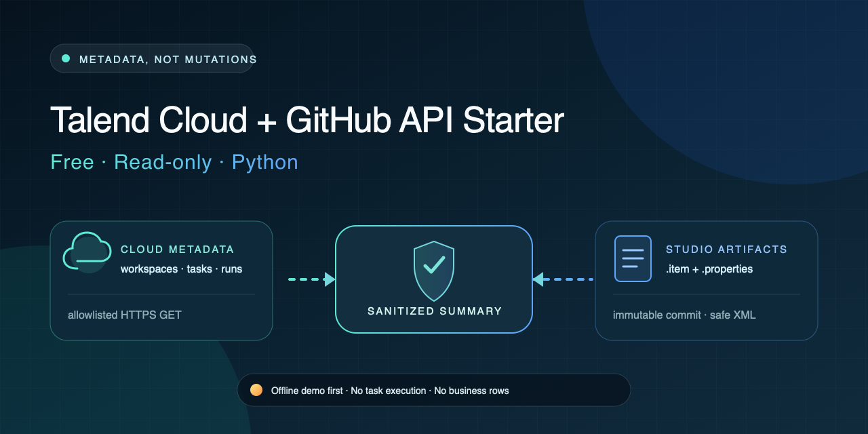The width and height of the screenshot is (868, 434).
Task: Click the .item + .properties text
Action: click(709, 269)
